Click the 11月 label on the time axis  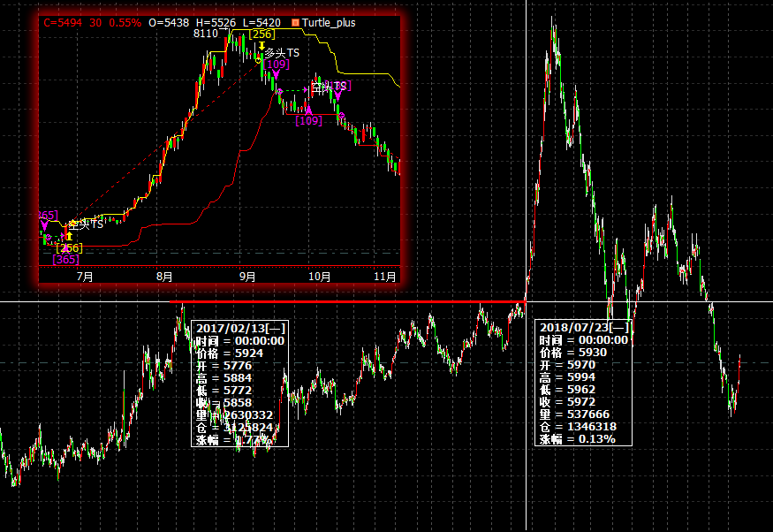[384, 277]
